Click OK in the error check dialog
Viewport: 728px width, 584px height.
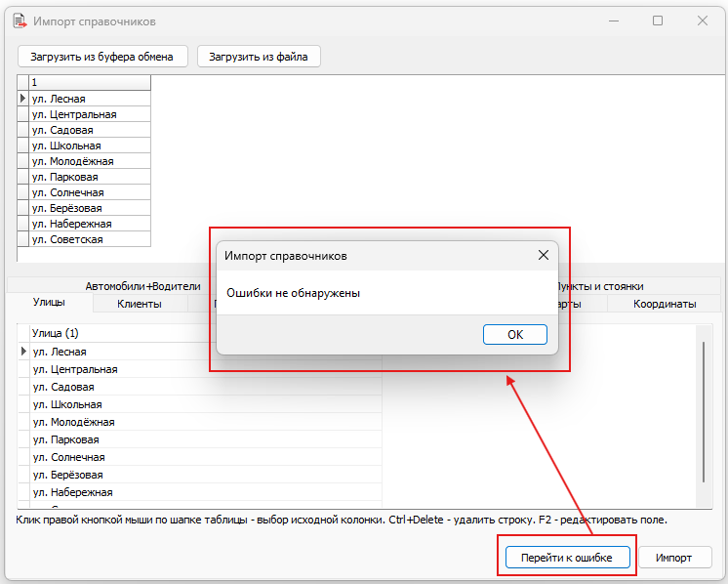pos(515,335)
